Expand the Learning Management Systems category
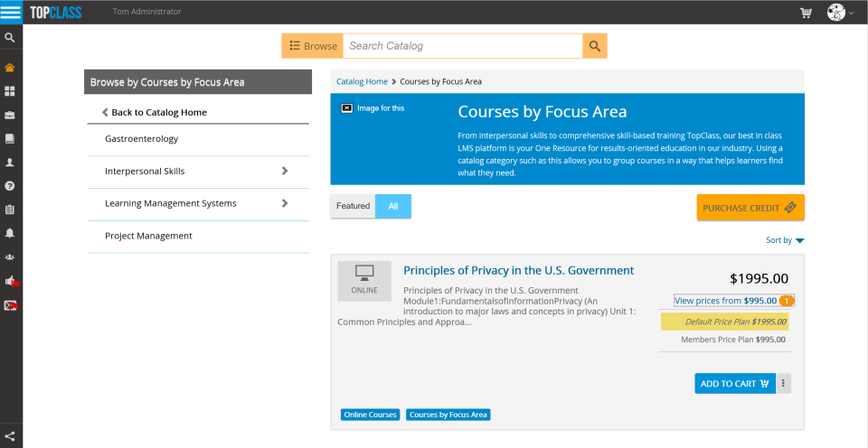 pos(285,203)
